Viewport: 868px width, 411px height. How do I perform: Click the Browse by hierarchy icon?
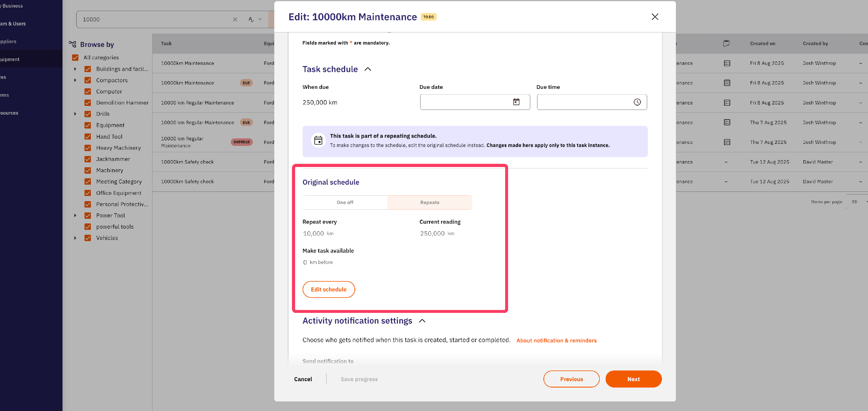point(72,44)
